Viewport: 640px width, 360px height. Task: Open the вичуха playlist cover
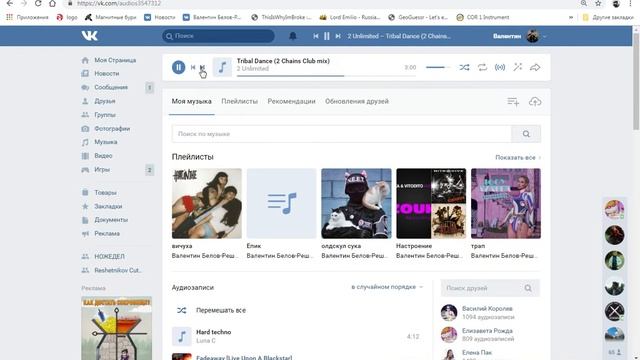pyautogui.click(x=207, y=203)
